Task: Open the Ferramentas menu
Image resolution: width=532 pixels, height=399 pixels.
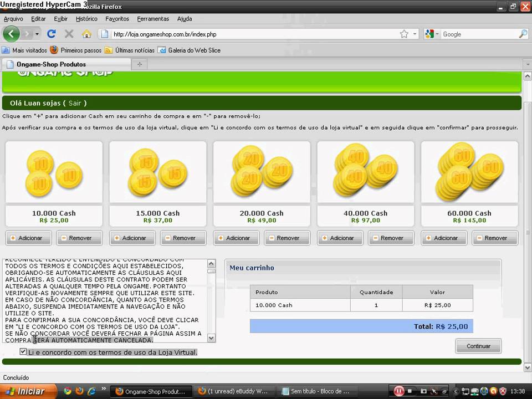Action: [153, 19]
